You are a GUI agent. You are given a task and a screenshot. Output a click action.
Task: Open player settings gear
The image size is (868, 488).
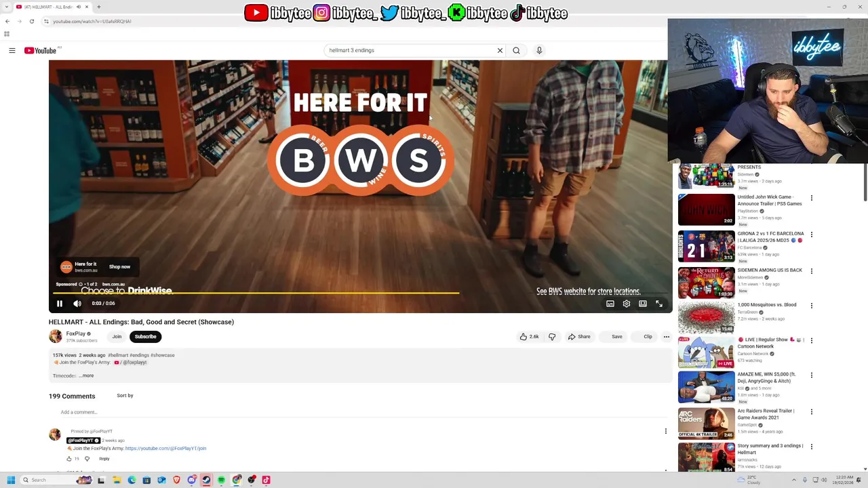click(627, 304)
